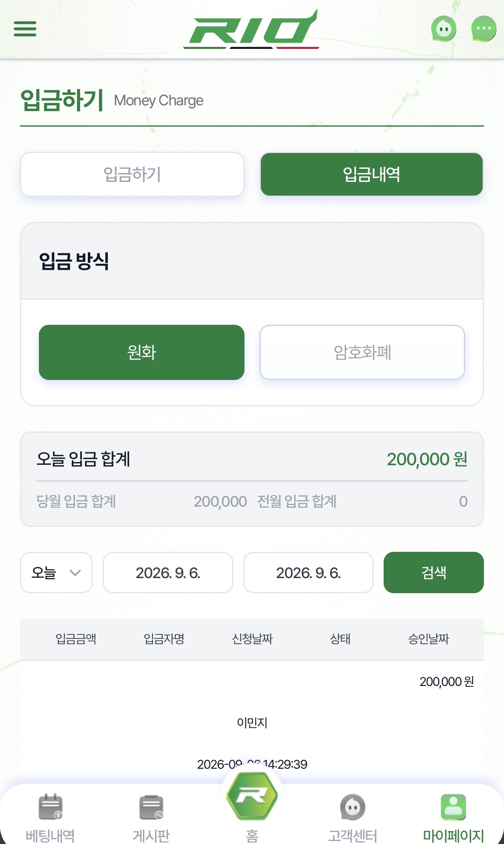The image size is (504, 844).
Task: Open 게시판 board icon
Action: [x=151, y=807]
